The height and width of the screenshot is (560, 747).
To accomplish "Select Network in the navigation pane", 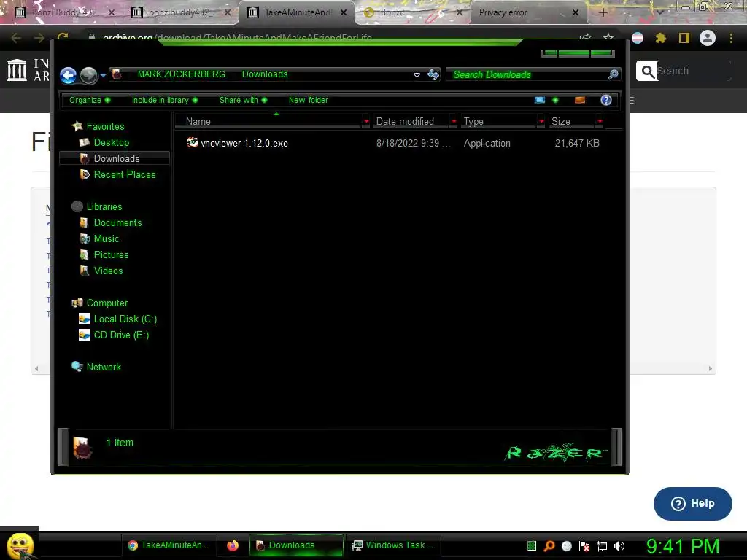I will [x=104, y=367].
